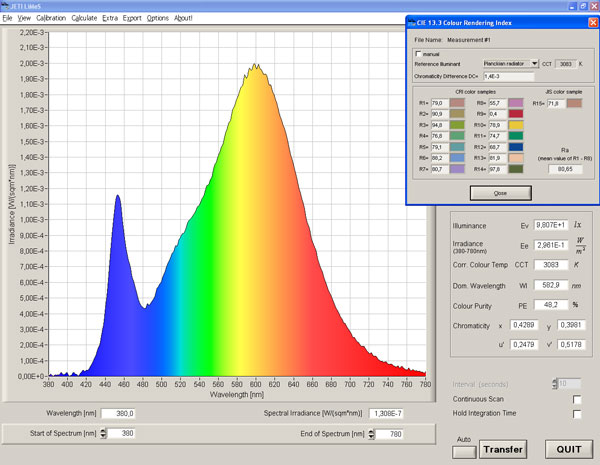Click the Auto button below its label
The width and height of the screenshot is (600, 465).
(464, 452)
